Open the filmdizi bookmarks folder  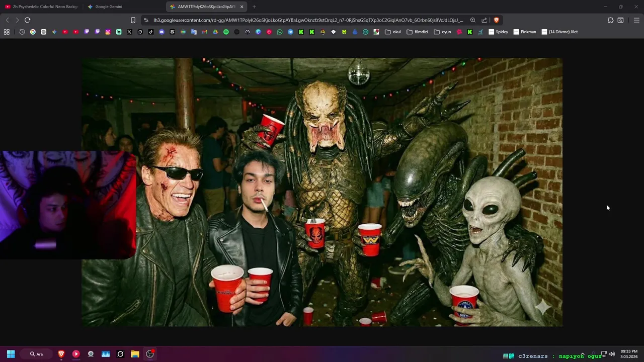click(417, 32)
